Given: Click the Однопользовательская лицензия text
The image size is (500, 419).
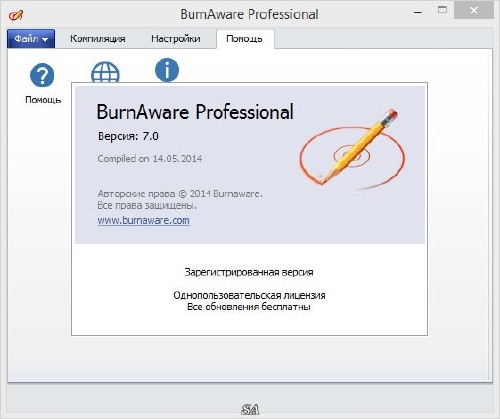Looking at the screenshot, I should click(x=249, y=295).
